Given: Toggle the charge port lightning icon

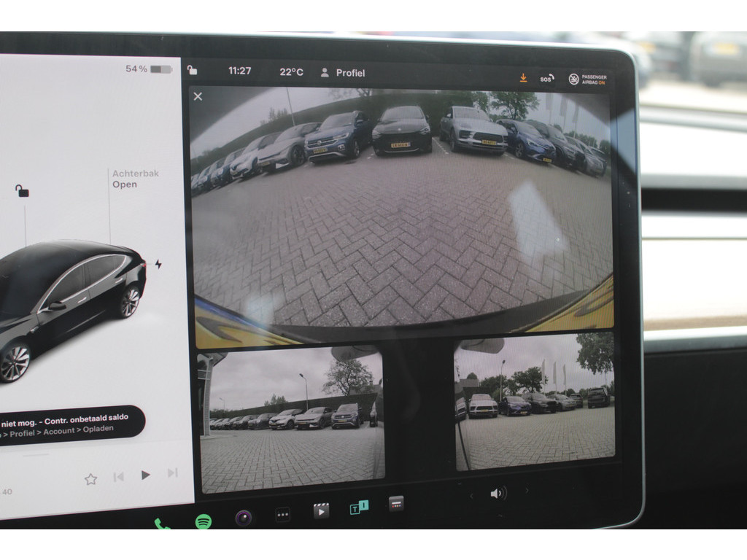Looking at the screenshot, I should pyautogui.click(x=158, y=264).
